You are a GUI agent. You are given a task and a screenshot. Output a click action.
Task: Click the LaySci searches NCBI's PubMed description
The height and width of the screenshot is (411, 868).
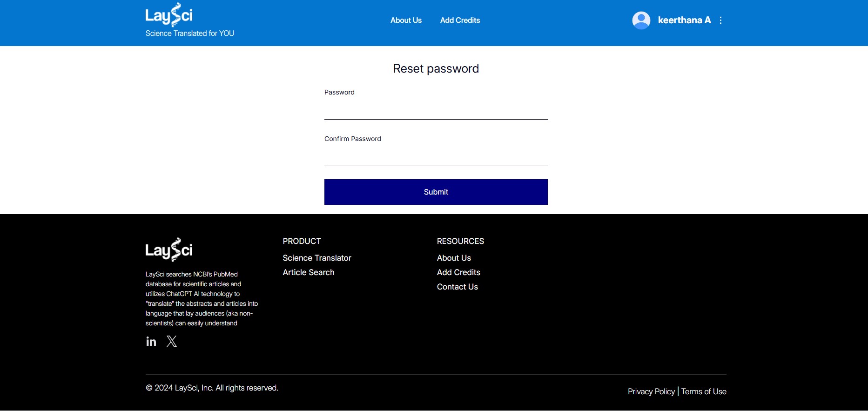tap(202, 298)
